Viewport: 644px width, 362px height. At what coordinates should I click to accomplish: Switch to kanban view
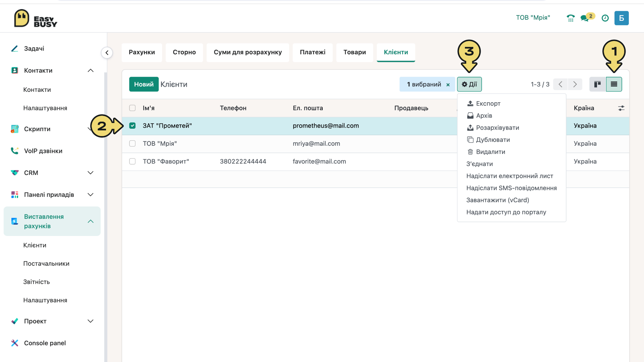click(x=597, y=84)
